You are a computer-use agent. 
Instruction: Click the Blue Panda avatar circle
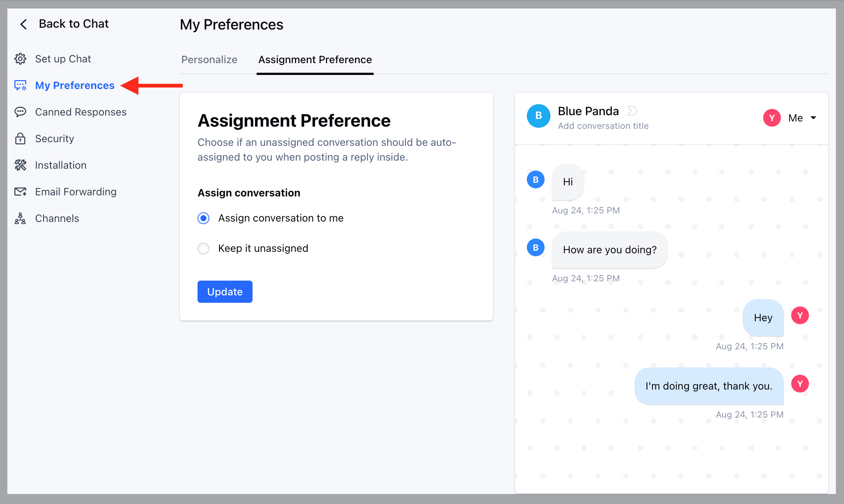538,116
